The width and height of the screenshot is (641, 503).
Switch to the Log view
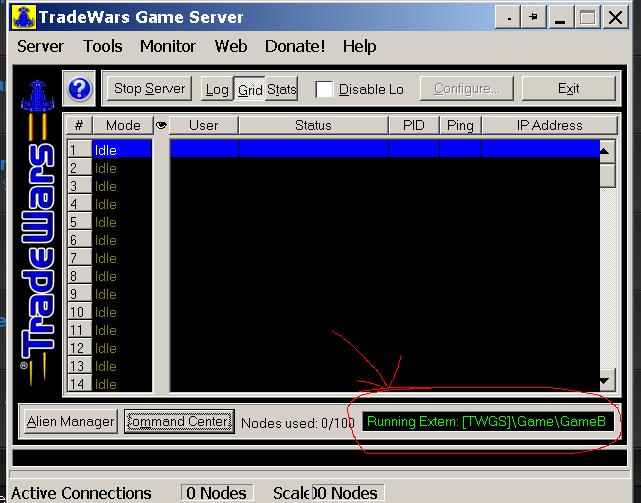pyautogui.click(x=216, y=89)
